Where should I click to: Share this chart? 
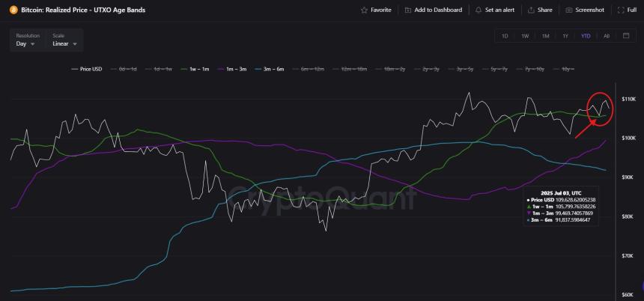[x=540, y=10]
